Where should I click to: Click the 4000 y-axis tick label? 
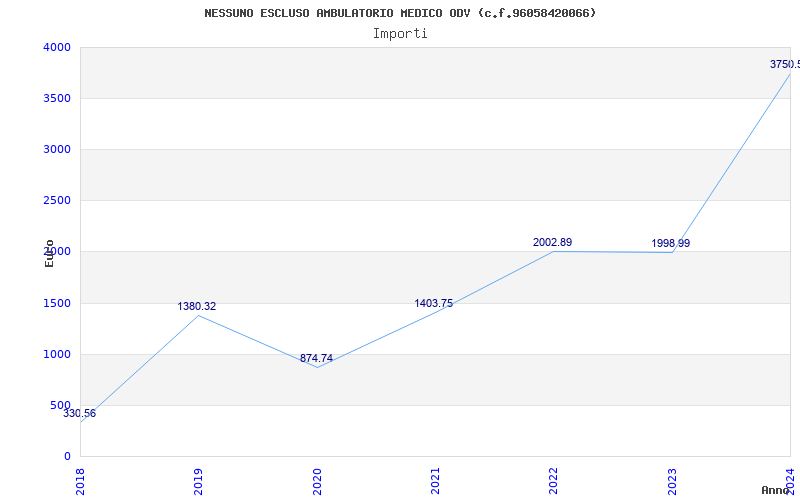[x=57, y=47]
